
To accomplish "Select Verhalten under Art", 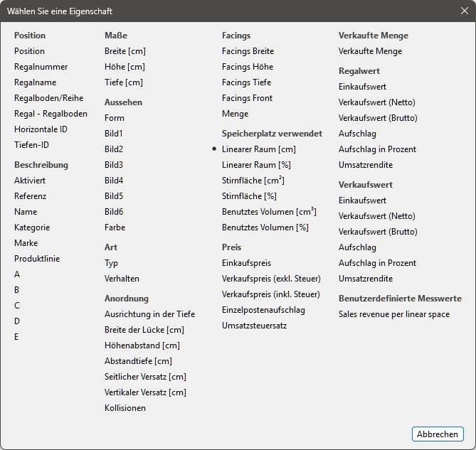I will point(122,279).
